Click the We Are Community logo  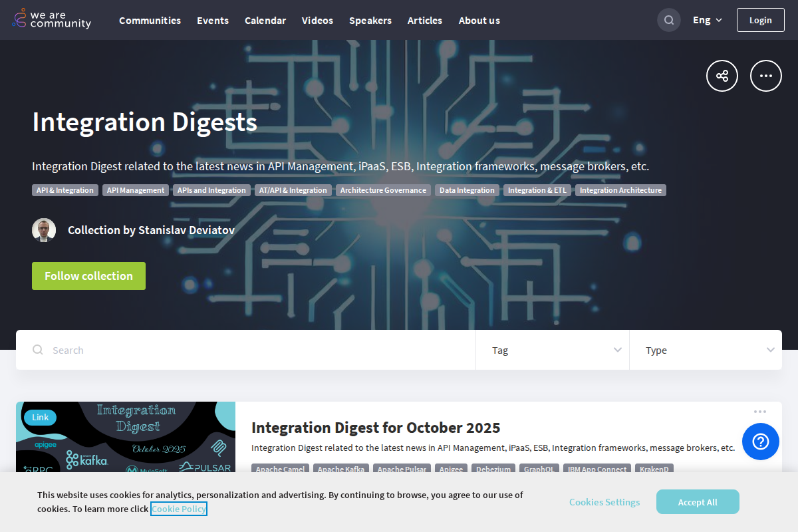coord(51,19)
